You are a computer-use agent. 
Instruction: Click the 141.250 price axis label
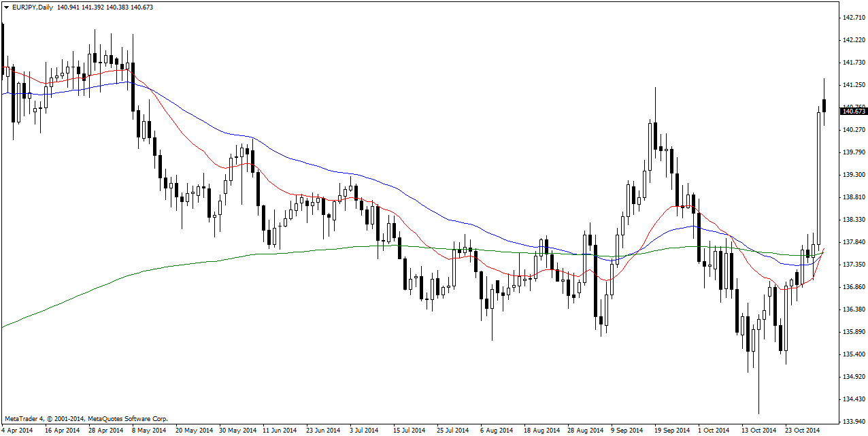point(853,85)
